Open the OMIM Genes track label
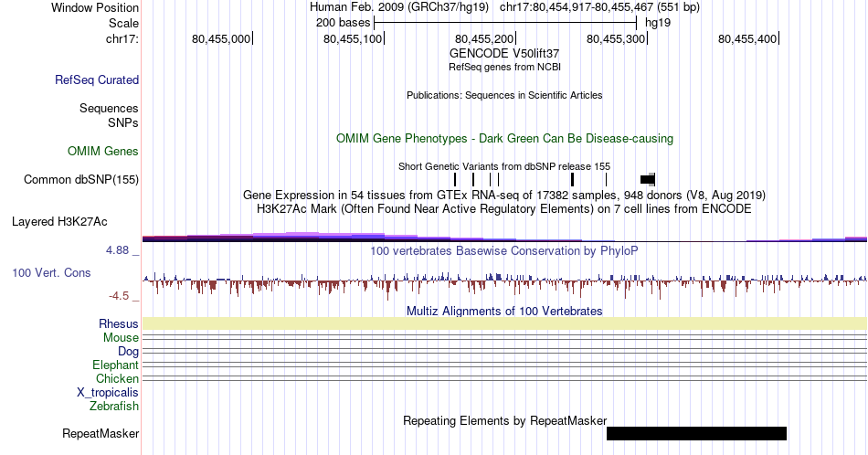868x455 pixels. click(103, 151)
